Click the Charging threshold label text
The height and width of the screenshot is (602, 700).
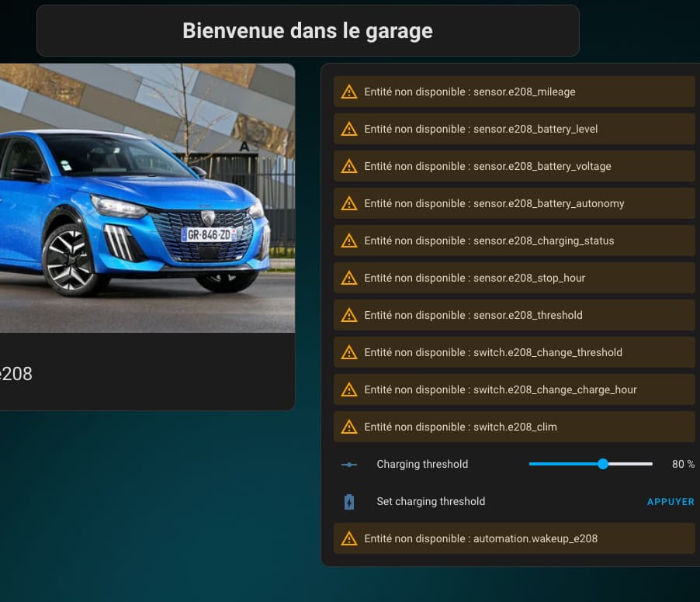click(422, 465)
